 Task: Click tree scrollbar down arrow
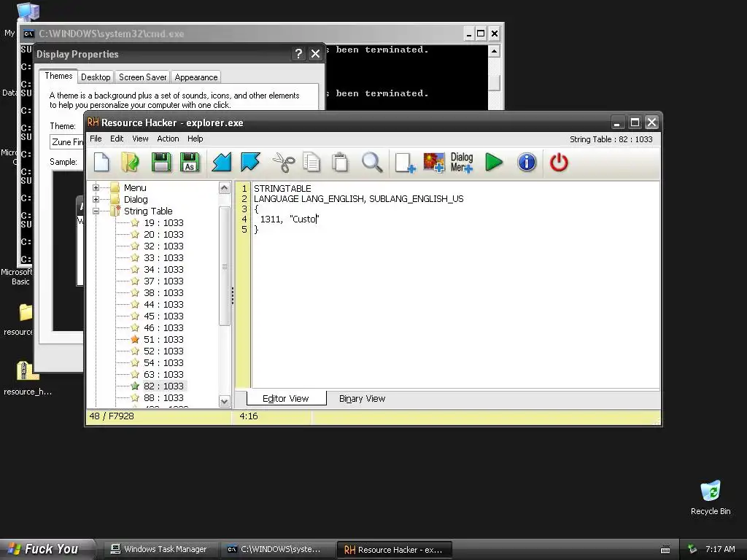[225, 402]
